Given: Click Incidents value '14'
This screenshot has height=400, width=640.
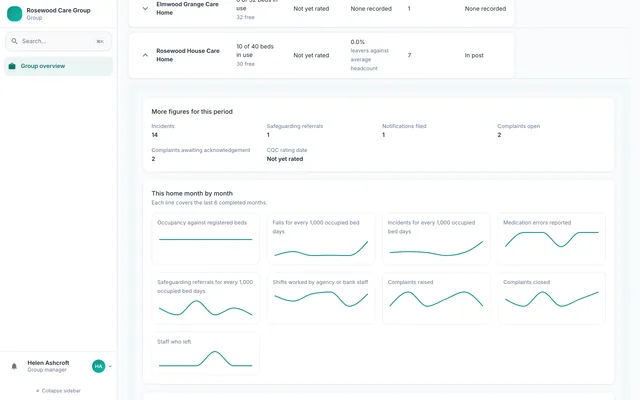Looking at the screenshot, I should pyautogui.click(x=155, y=135).
